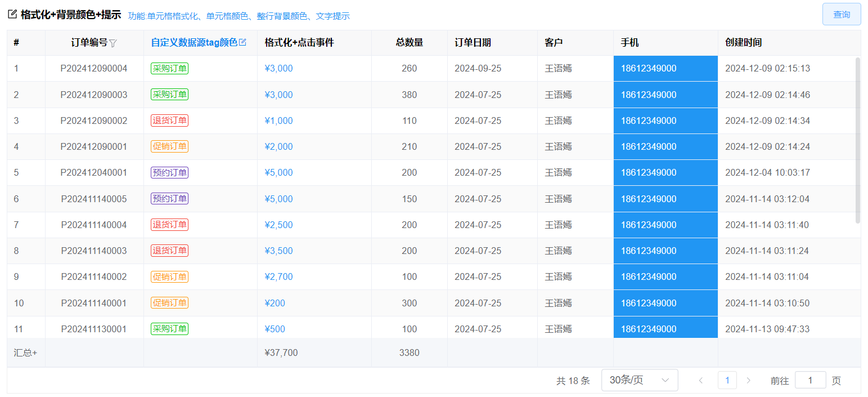The image size is (868, 397).
Task: Click the red 退货订单 tag in row 3
Action: (169, 121)
